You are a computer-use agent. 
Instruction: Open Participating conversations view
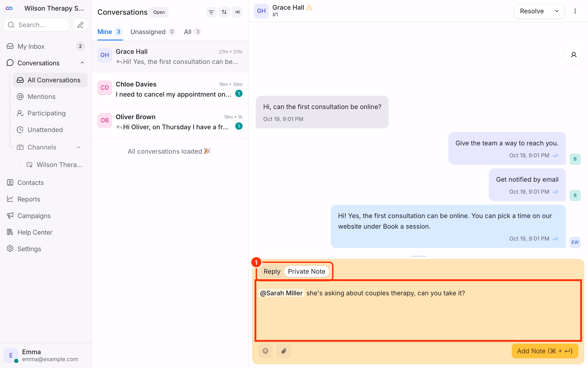(50, 113)
